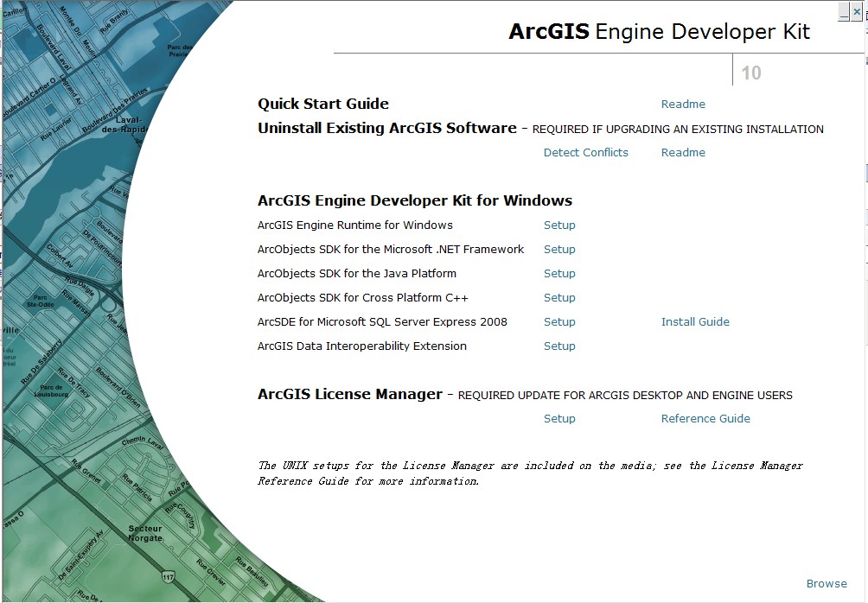Click the Browse link
The image size is (868, 603).
827,584
